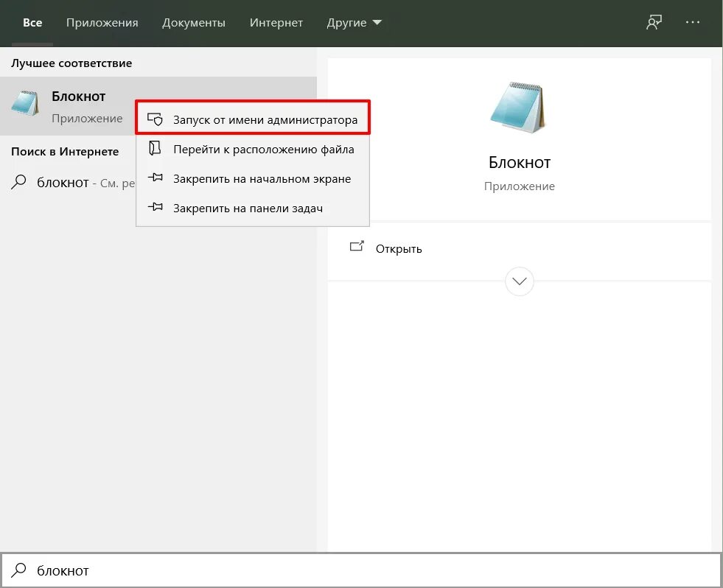Viewport: 723px width, 588px height.
Task: Switch to the Все tab
Action: coord(32,23)
